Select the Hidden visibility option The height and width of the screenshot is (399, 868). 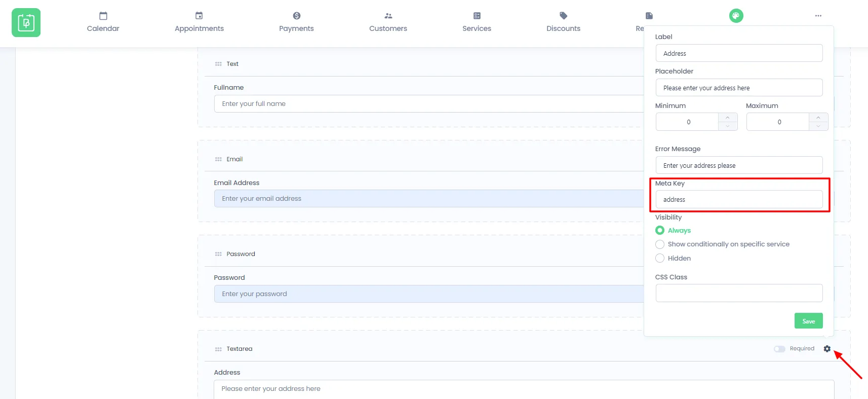click(660, 258)
